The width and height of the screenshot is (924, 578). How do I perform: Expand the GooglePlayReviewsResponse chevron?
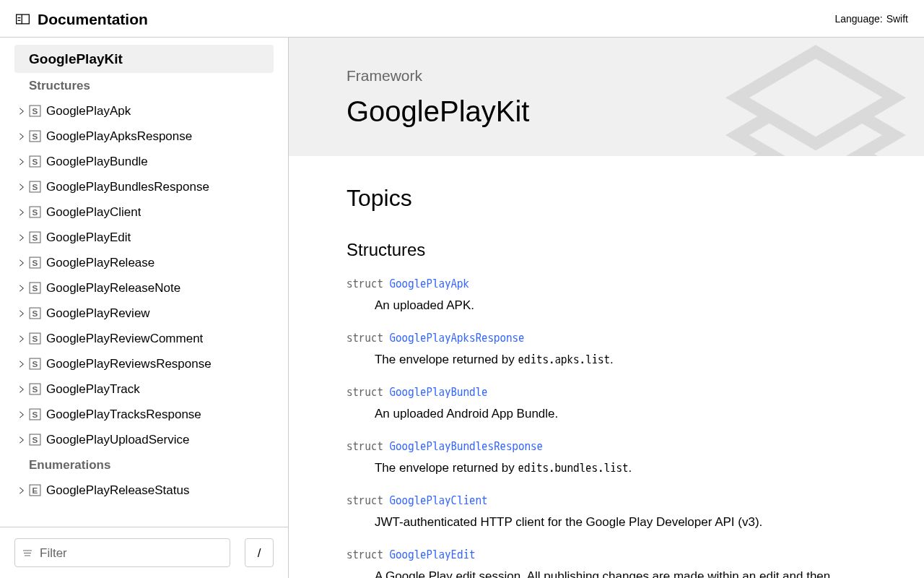(21, 364)
